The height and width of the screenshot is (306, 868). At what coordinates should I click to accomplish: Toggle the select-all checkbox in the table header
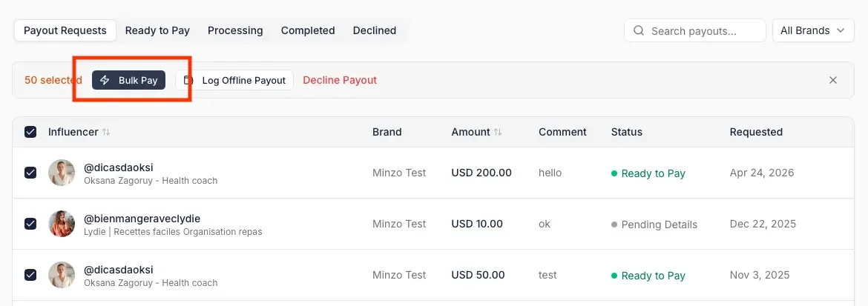[30, 132]
